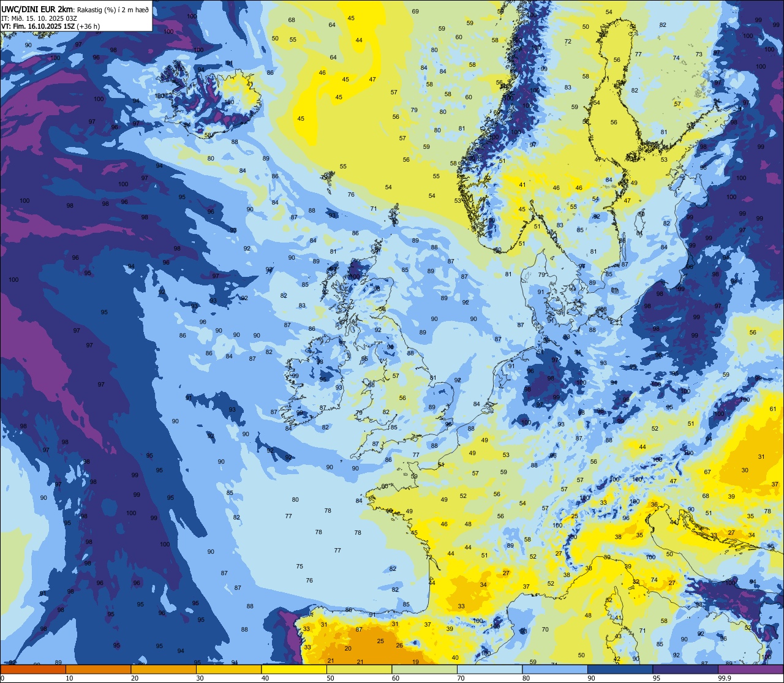This screenshot has height=683, width=784.
Task: Click the map value "26" over northern Spain
Action: coord(399,645)
